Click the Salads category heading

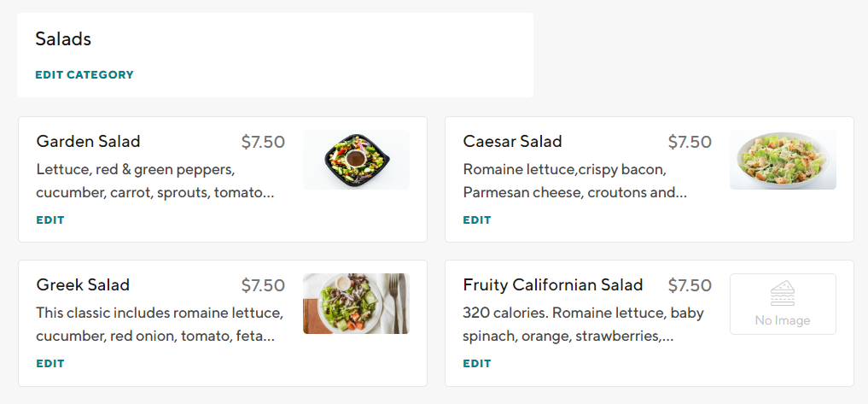pyautogui.click(x=63, y=39)
